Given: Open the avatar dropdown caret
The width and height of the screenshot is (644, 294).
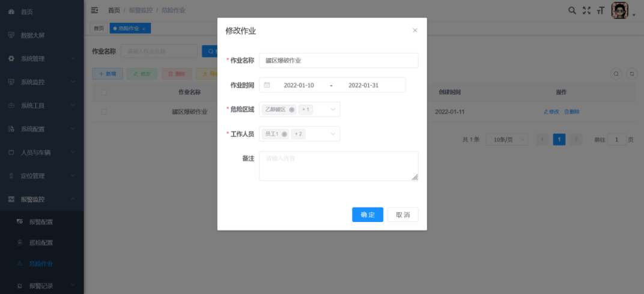Looking at the screenshot, I should point(634,15).
